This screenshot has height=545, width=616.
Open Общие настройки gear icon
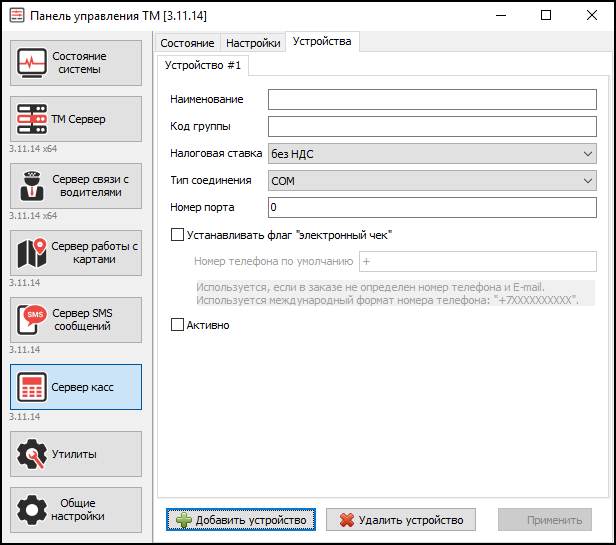point(34,509)
